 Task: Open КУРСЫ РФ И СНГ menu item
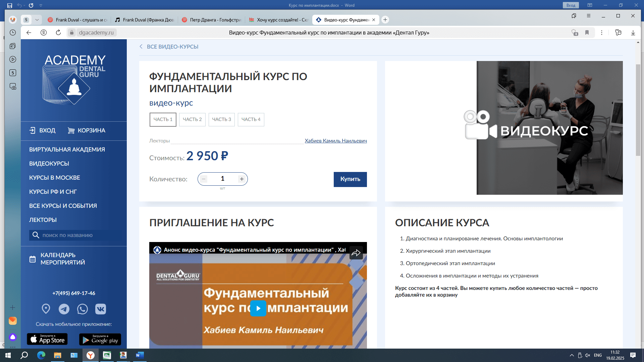[53, 192]
